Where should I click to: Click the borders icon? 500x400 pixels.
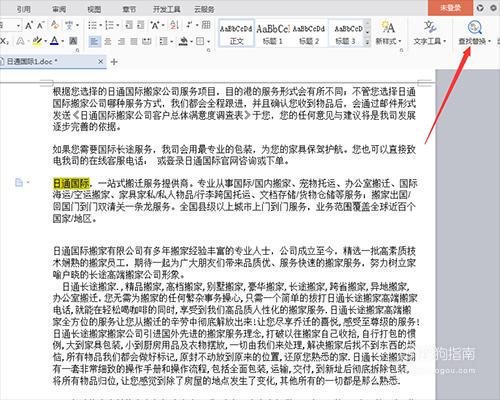[x=200, y=41]
